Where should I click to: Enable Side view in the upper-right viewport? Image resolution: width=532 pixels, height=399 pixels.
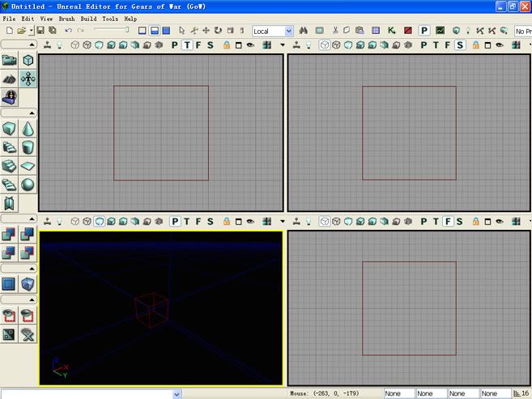click(x=459, y=45)
